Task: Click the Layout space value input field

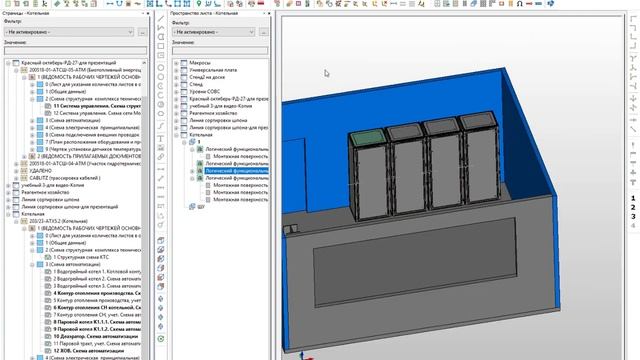Action: (220, 51)
